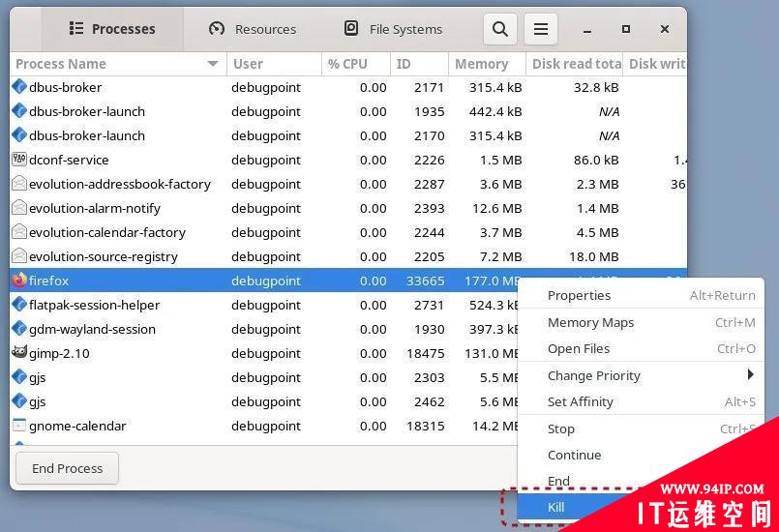Minimize the System Monitor window
The height and width of the screenshot is (532, 779).
click(587, 30)
